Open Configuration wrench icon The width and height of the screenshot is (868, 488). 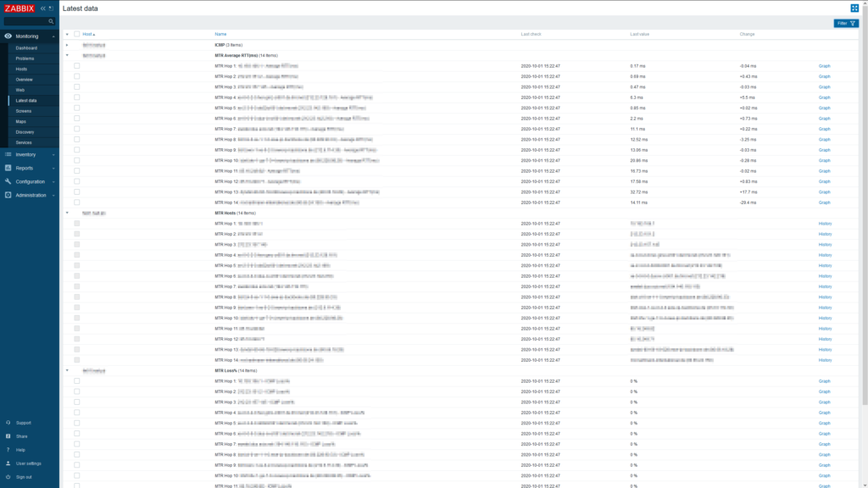click(8, 181)
